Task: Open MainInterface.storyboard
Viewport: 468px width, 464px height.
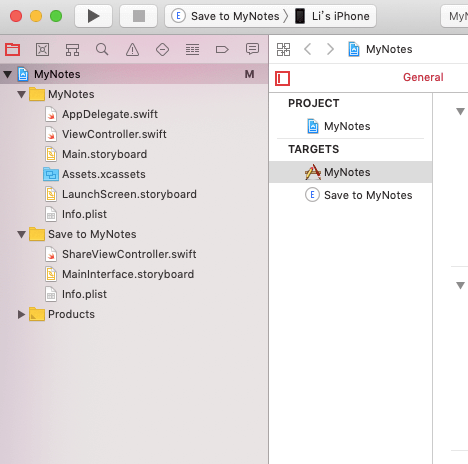Action: pos(119,274)
